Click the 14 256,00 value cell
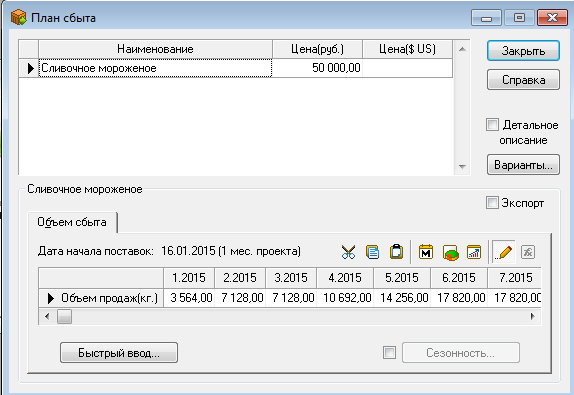The width and height of the screenshot is (574, 395). pyautogui.click(x=402, y=298)
